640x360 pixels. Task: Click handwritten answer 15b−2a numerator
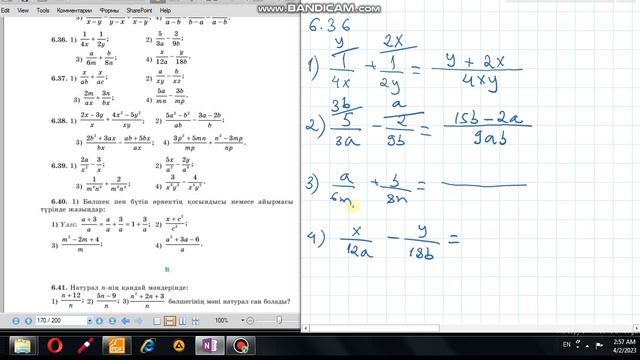click(x=488, y=118)
